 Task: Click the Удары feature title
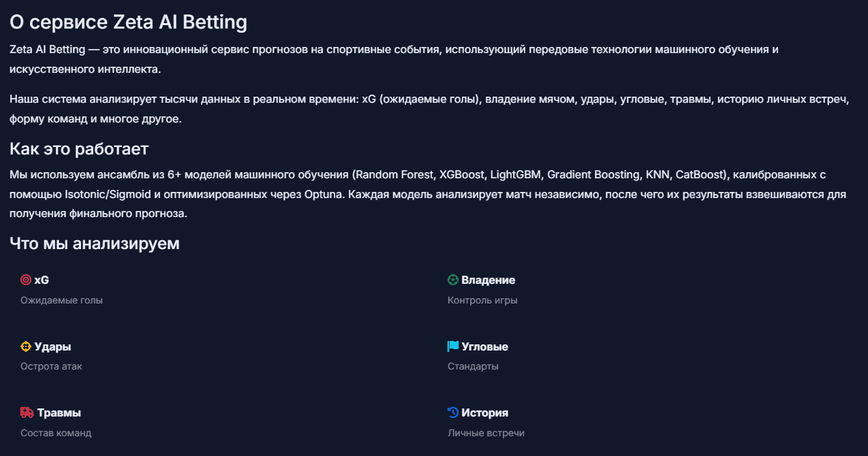(52, 346)
